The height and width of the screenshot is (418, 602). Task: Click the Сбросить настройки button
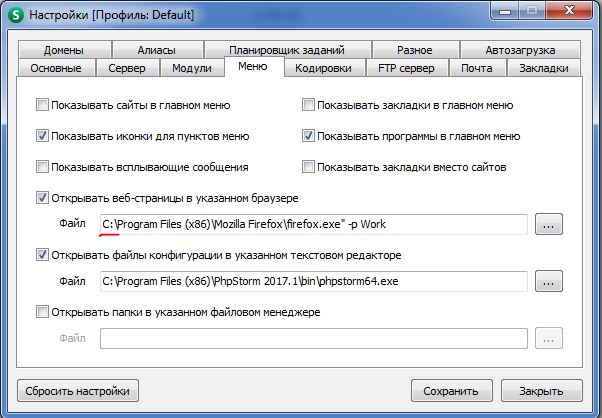(77, 391)
